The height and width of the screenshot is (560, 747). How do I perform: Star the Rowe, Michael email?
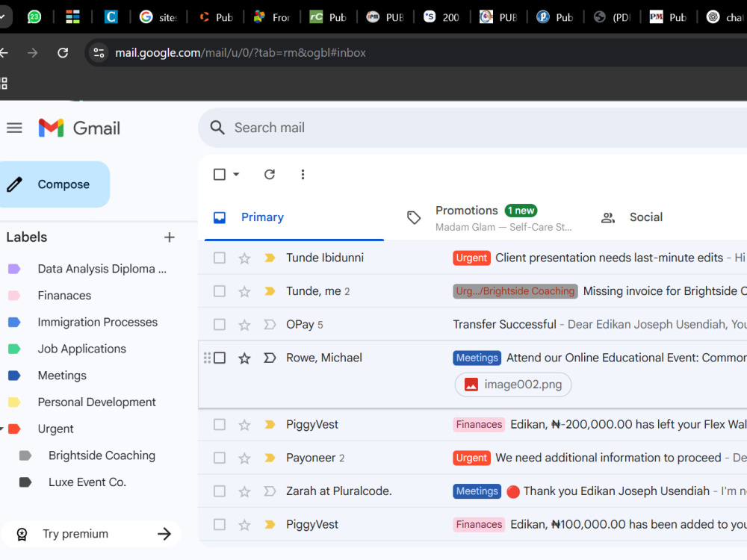244,358
